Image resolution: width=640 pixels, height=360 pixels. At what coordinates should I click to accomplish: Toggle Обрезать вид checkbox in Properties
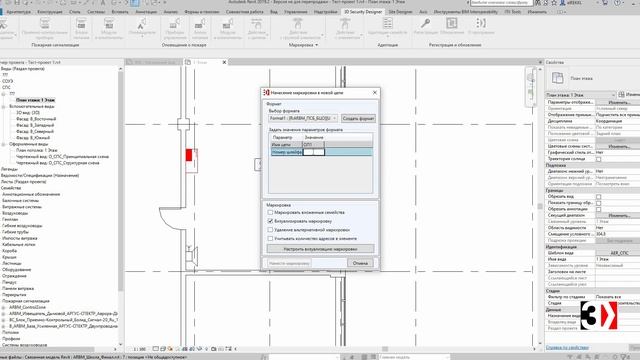coord(598,197)
